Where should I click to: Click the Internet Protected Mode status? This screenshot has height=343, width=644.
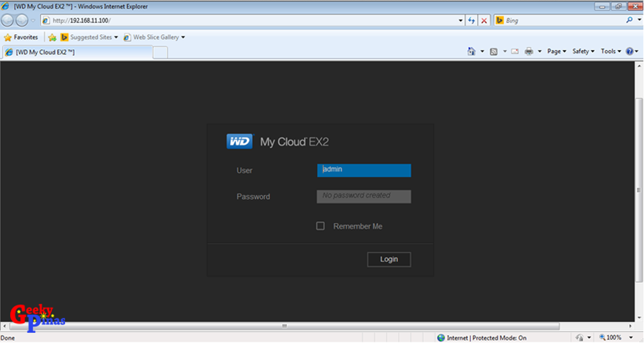[486, 338]
